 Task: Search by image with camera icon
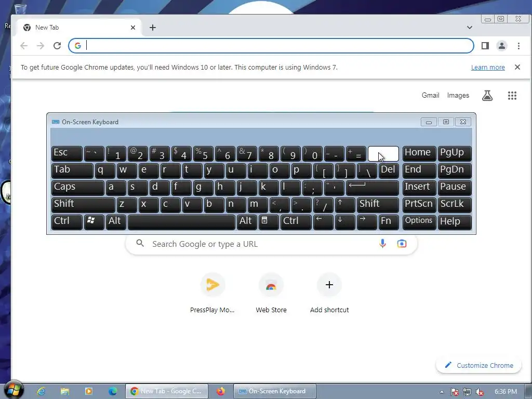click(402, 244)
